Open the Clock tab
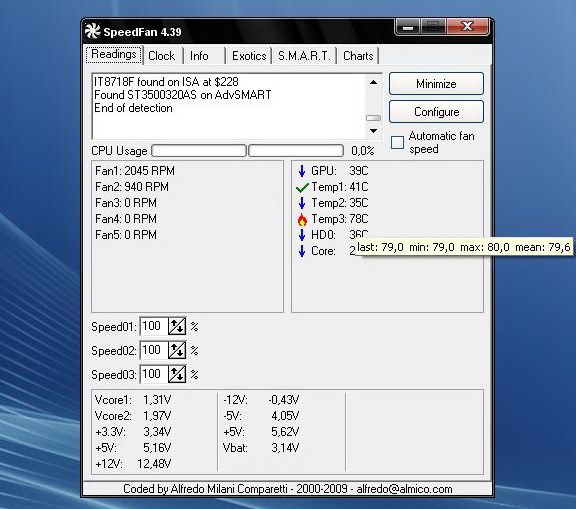The height and width of the screenshot is (509, 576). pyautogui.click(x=162, y=56)
